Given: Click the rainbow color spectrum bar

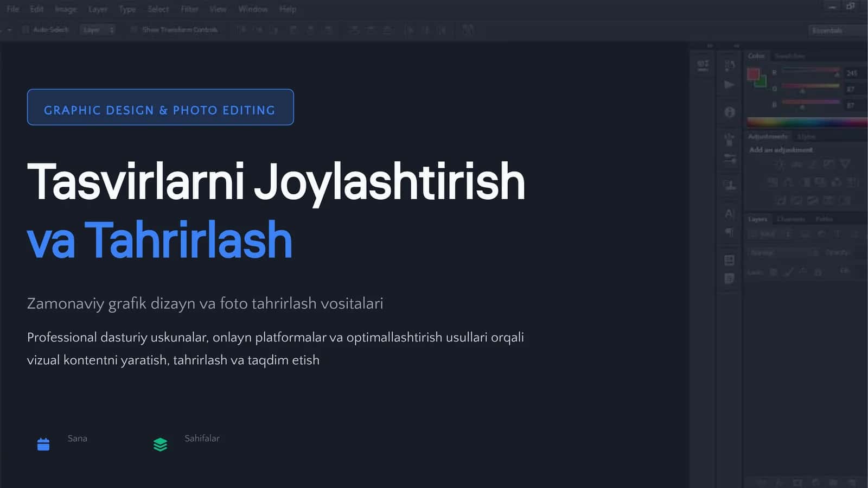Looking at the screenshot, I should pyautogui.click(x=807, y=122).
